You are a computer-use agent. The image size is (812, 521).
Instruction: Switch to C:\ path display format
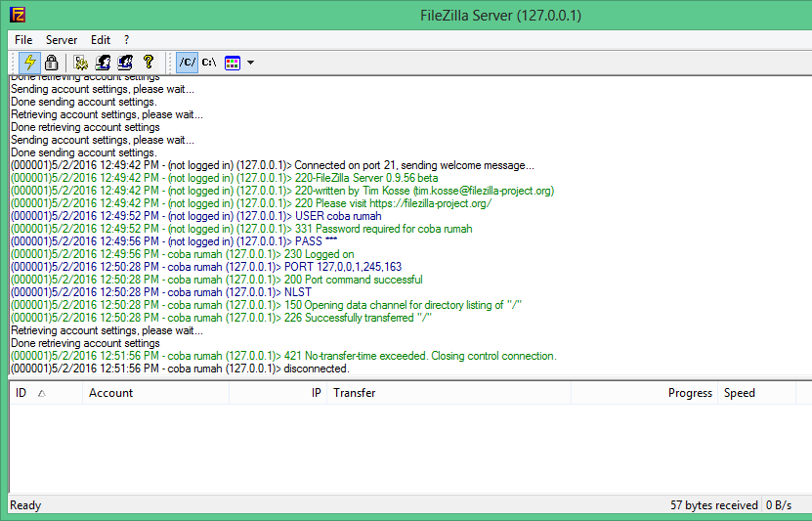[x=209, y=63]
